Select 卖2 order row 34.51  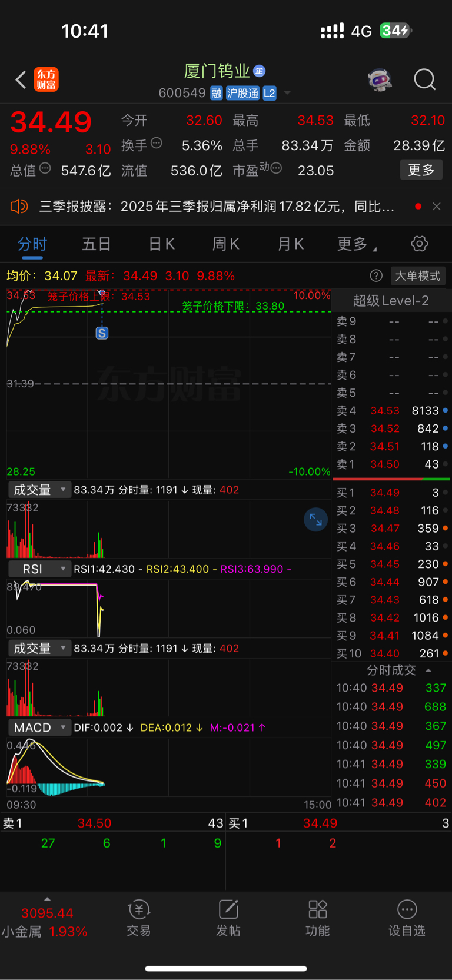click(x=392, y=447)
